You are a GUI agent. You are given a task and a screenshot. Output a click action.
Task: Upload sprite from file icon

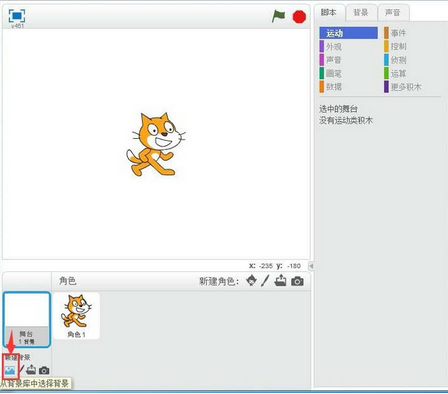tap(280, 281)
